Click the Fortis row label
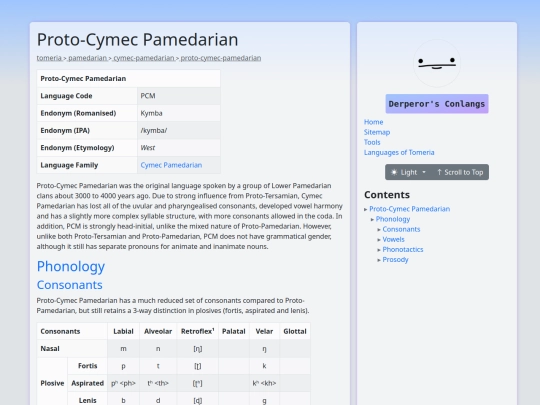The width and height of the screenshot is (540, 405). 87,366
